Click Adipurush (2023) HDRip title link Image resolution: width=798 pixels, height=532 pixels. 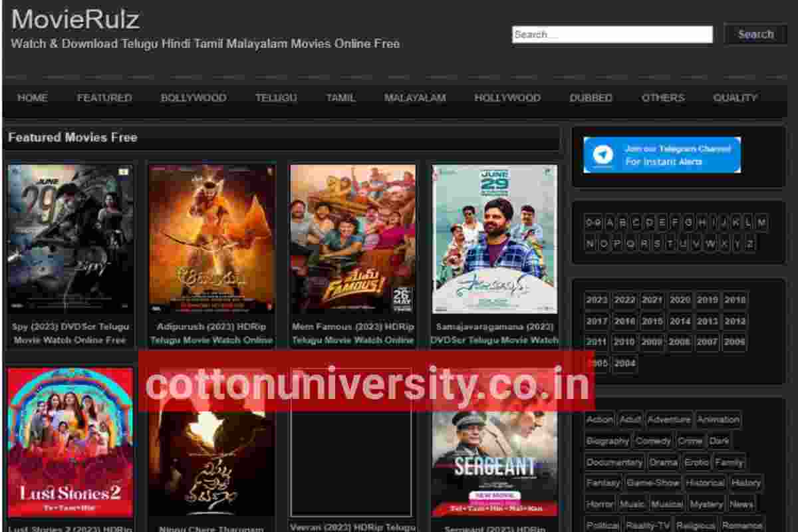[x=212, y=333]
